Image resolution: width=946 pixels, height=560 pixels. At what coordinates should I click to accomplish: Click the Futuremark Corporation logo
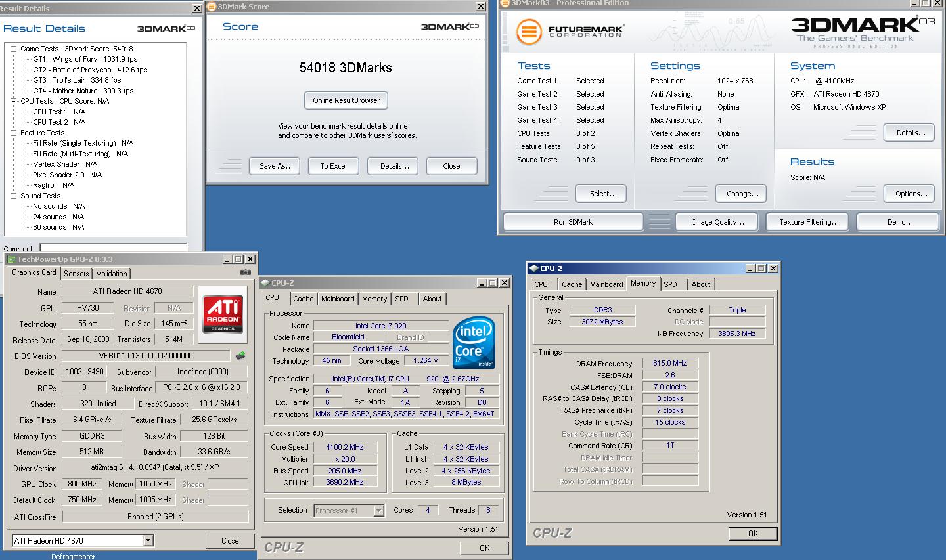(570, 32)
